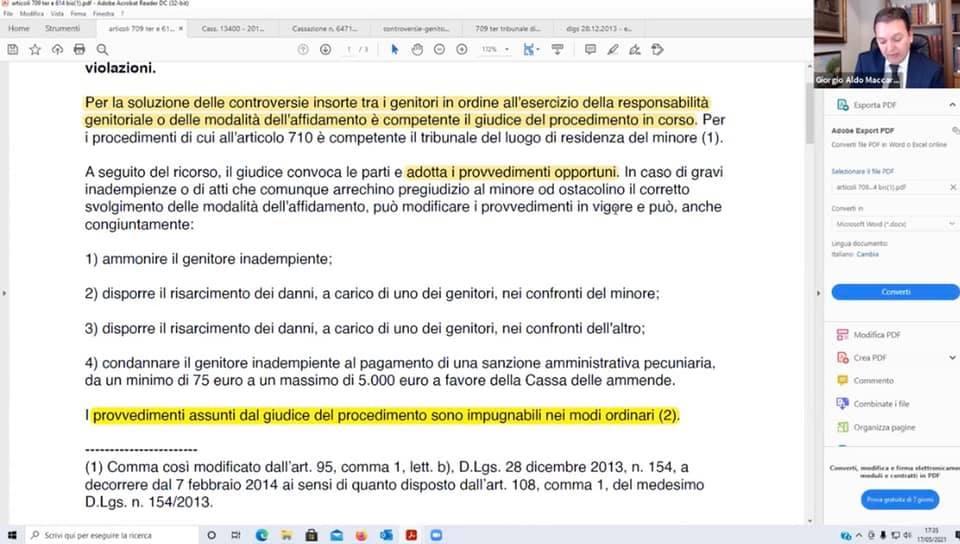960x544 pixels.
Task: Click Prova gratuita di 7 giorni button
Action: coord(899,500)
